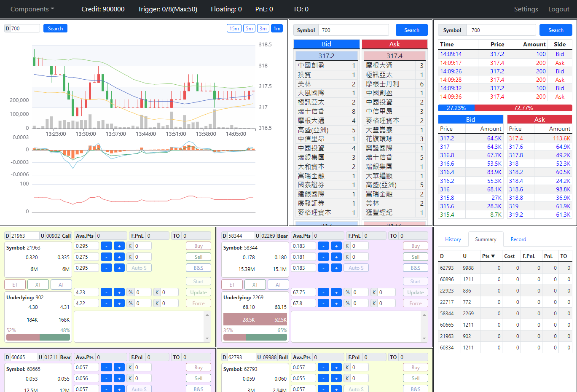Click Search beside the chart symbol field

[55, 29]
